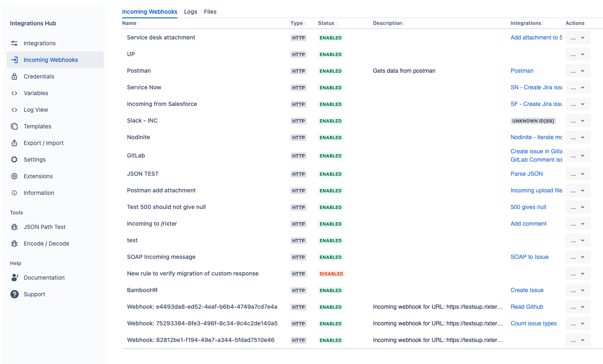This screenshot has width=603, height=364.
Task: Select Webhook e4493da8-ed52 row name
Action: 202,307
